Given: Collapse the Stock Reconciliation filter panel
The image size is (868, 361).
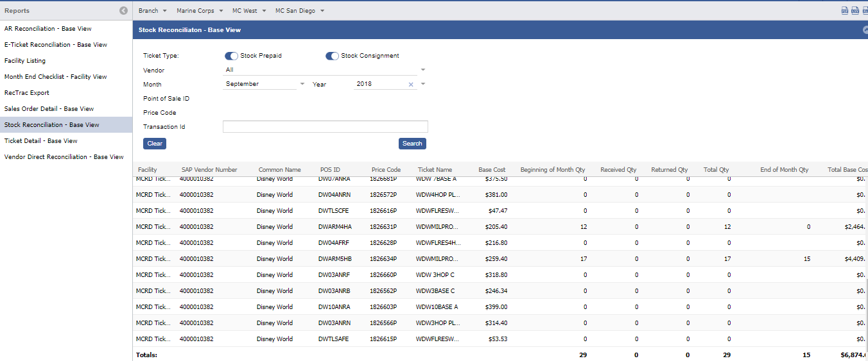Looking at the screenshot, I should coord(865,30).
